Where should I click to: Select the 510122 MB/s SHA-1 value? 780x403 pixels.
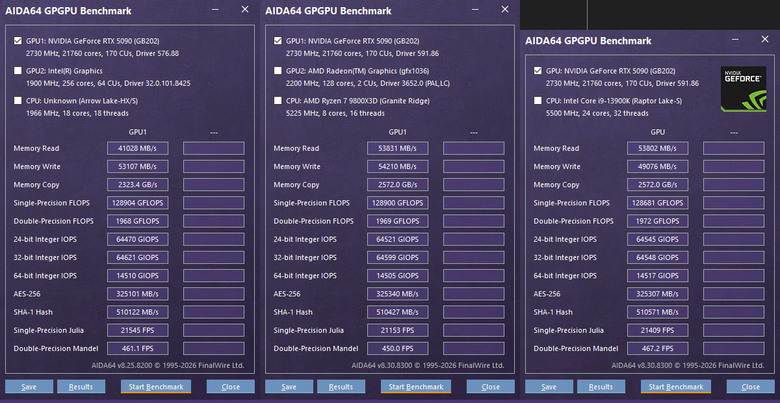click(x=137, y=312)
